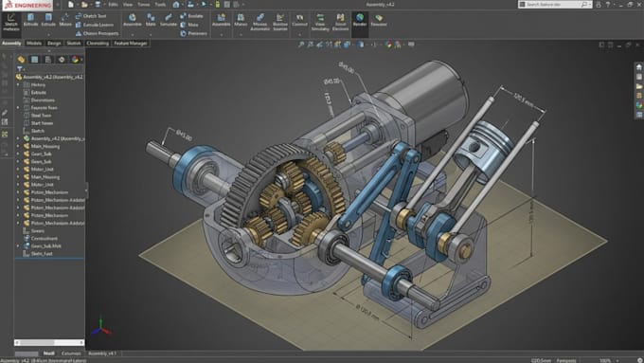This screenshot has height=363, width=644.
Task: Expand the Gears_Sub.Mykt tree node
Action: 18,245
